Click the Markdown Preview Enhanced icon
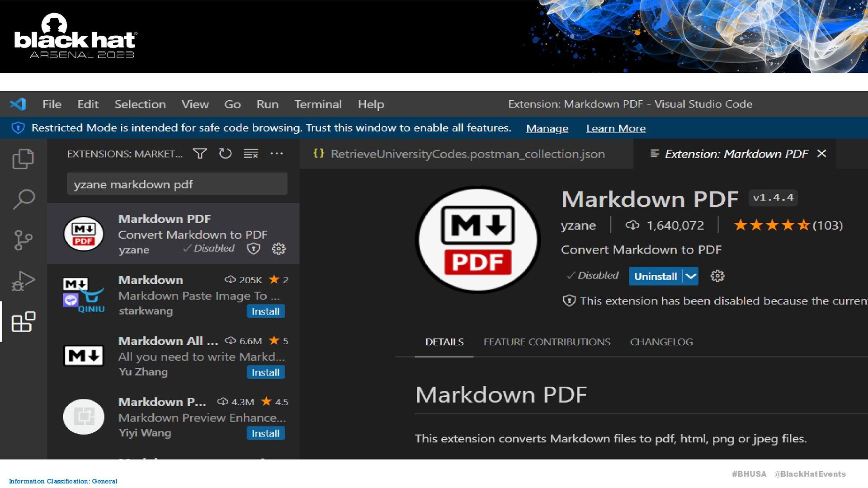Viewport: 868px width, 488px height. [x=84, y=417]
